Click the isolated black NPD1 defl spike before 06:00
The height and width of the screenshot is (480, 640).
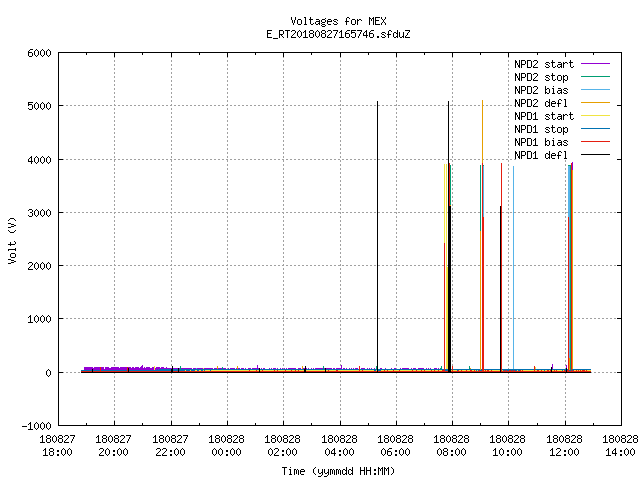(x=378, y=237)
